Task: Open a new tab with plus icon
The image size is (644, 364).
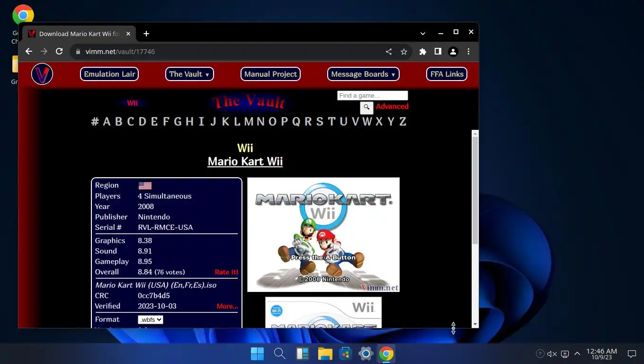Action: pos(146,34)
